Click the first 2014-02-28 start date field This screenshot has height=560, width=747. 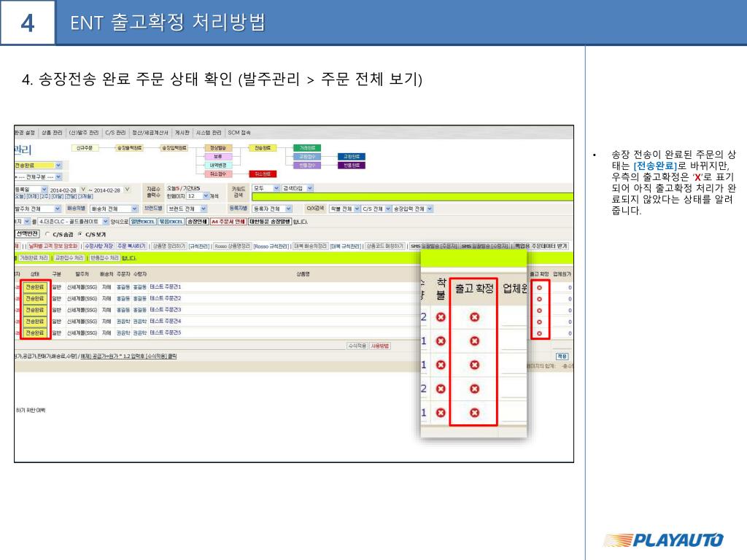pos(63,190)
